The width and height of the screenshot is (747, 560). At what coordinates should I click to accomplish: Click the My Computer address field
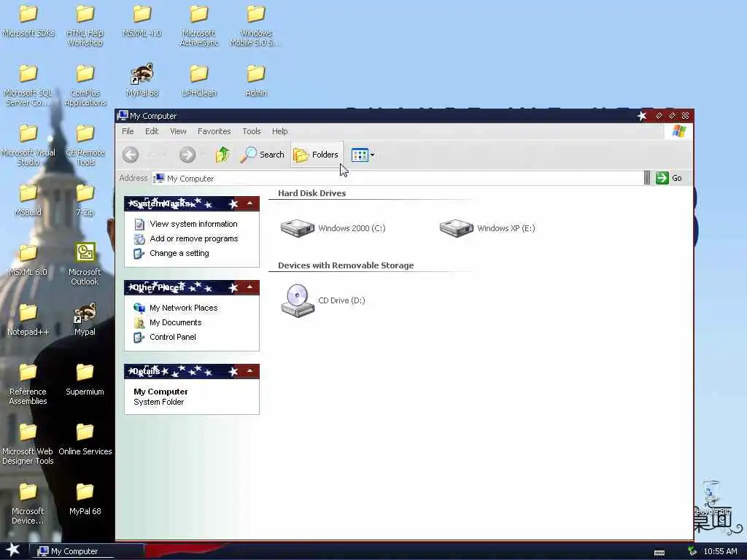pos(398,178)
